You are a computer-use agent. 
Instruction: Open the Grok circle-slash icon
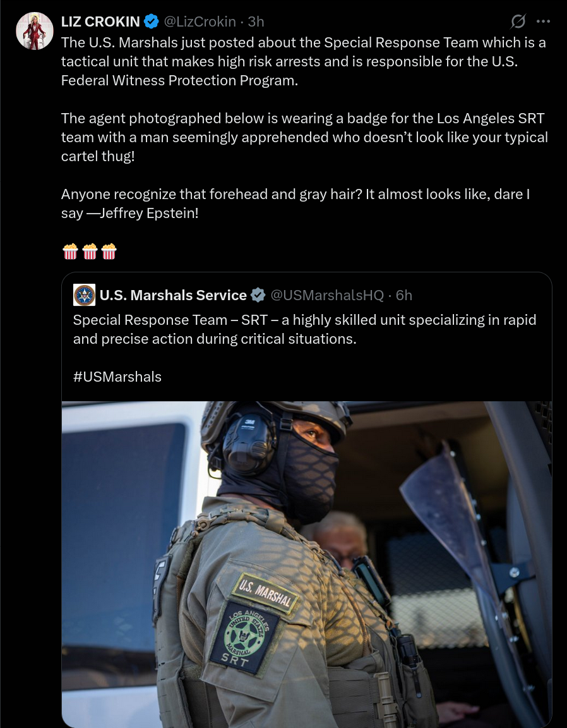tap(518, 21)
